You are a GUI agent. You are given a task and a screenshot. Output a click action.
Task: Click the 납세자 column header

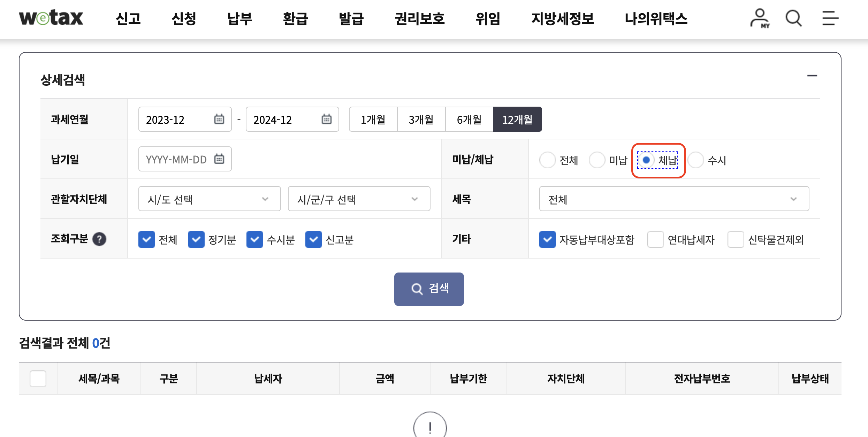(x=268, y=378)
